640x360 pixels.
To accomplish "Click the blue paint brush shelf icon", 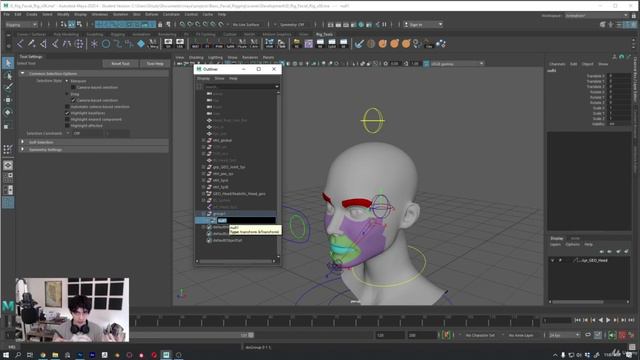I will [x=359, y=44].
